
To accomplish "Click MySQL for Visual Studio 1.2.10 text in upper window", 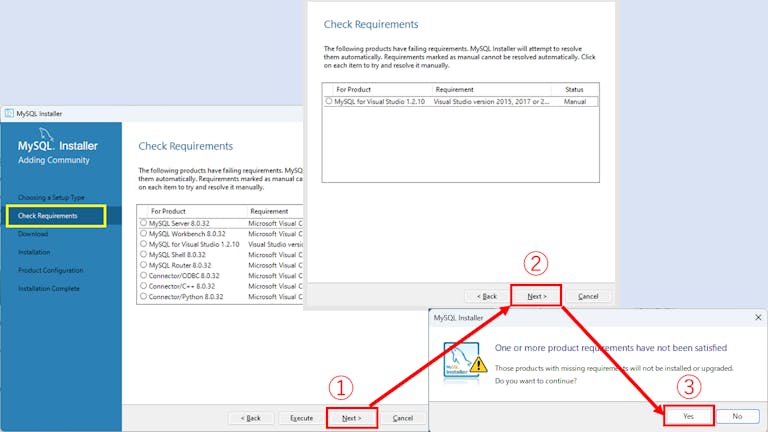I will (x=380, y=102).
